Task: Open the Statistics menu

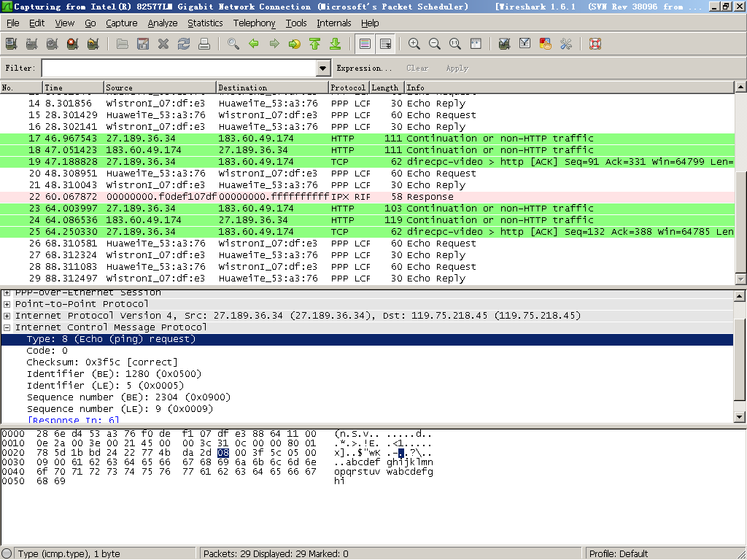Action: [205, 23]
